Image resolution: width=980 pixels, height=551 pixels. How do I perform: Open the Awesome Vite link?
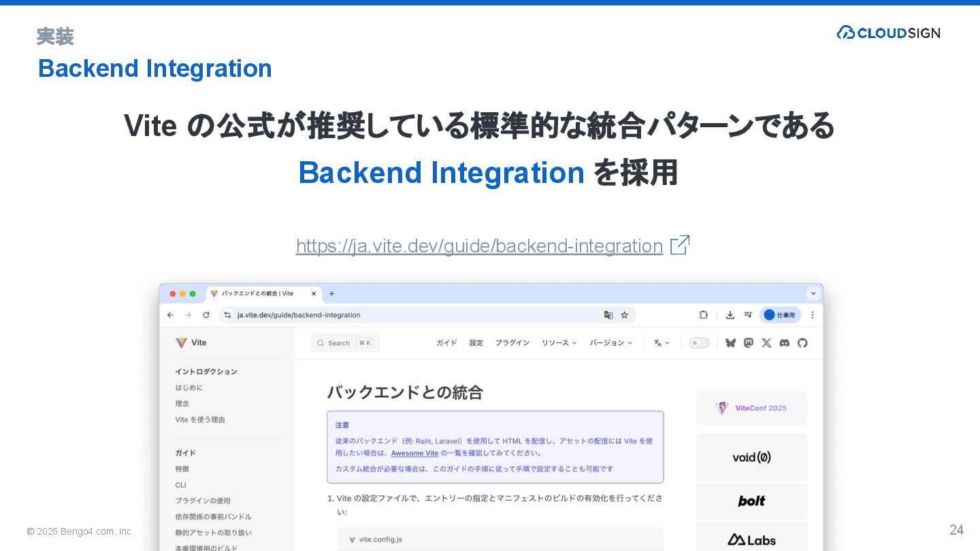coord(414,453)
